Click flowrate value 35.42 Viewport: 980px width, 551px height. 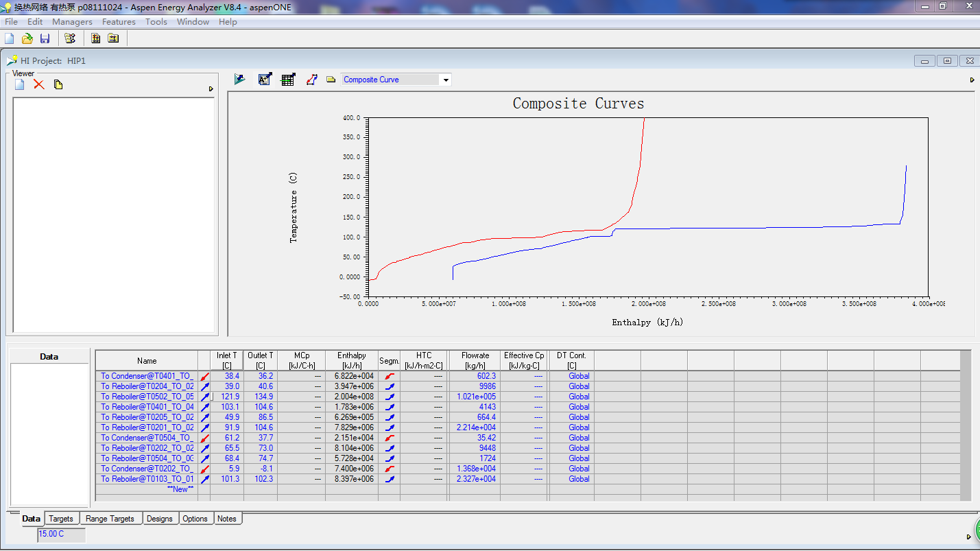point(475,438)
